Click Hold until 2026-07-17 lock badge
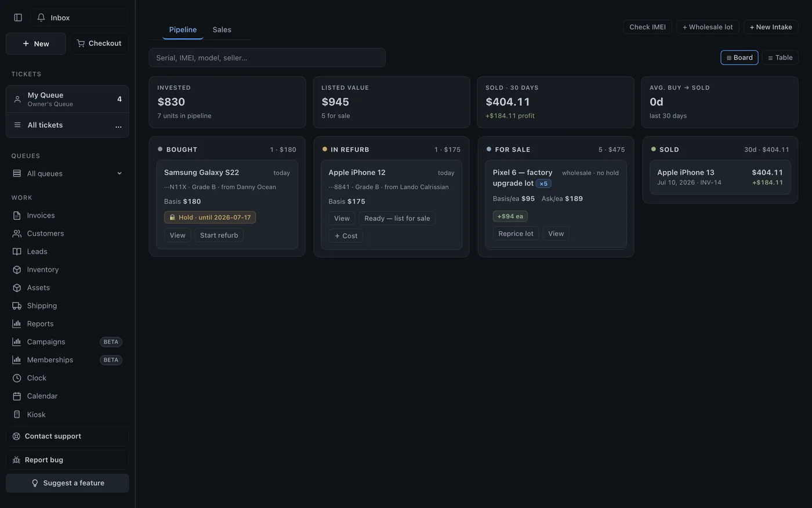The height and width of the screenshot is (508, 812). 210,217
